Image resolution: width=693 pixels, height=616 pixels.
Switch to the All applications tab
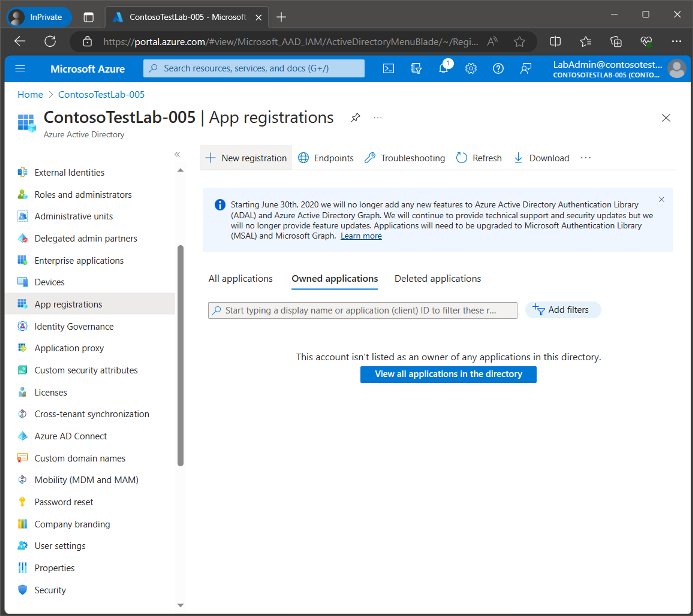coord(240,279)
